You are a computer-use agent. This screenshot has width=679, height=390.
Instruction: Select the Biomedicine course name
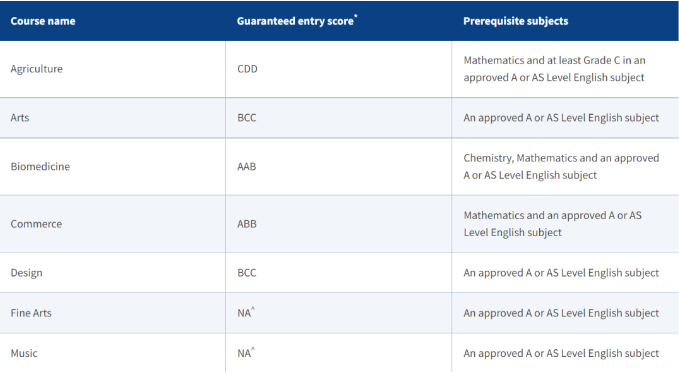40,167
